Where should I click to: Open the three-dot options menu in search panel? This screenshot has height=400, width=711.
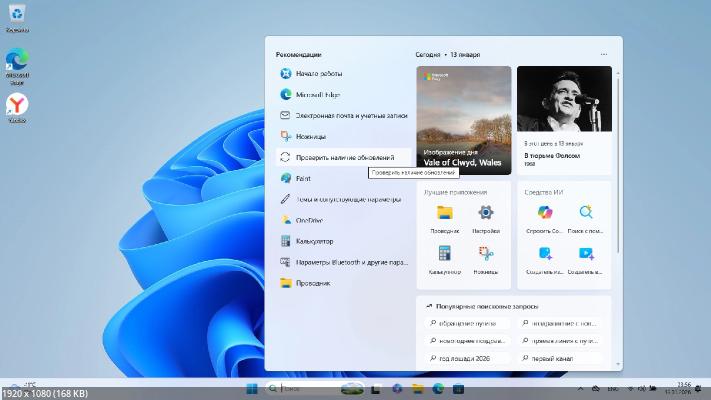(603, 54)
